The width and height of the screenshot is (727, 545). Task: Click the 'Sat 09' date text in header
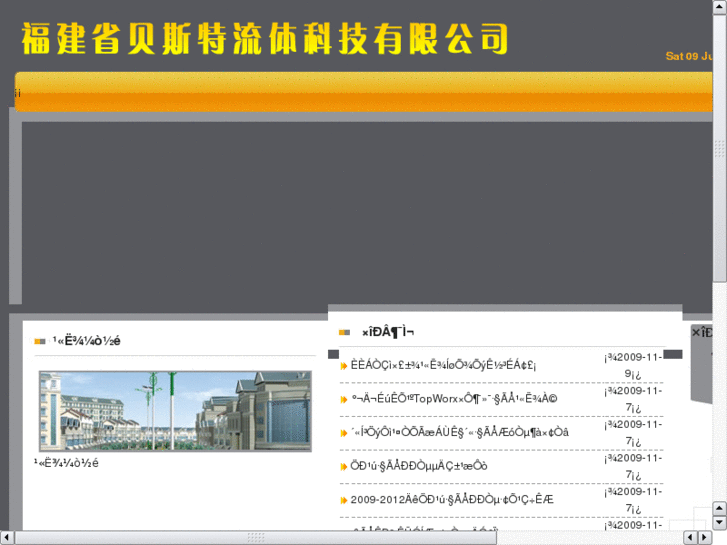689,56
